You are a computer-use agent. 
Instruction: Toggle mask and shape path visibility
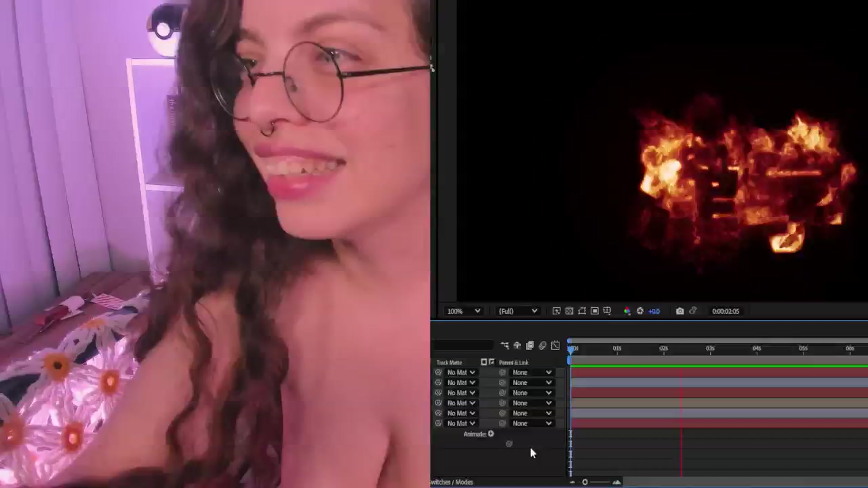[582, 311]
